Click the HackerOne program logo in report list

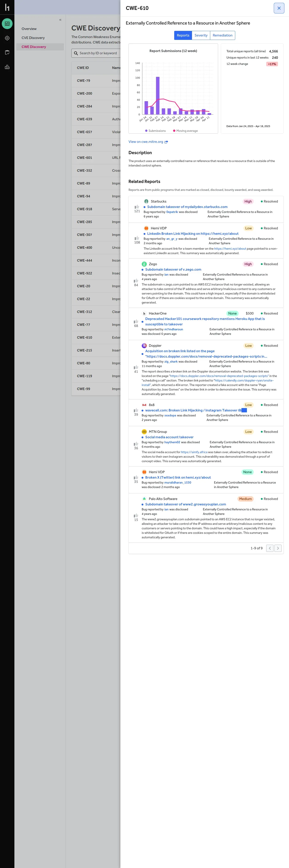[144, 313]
